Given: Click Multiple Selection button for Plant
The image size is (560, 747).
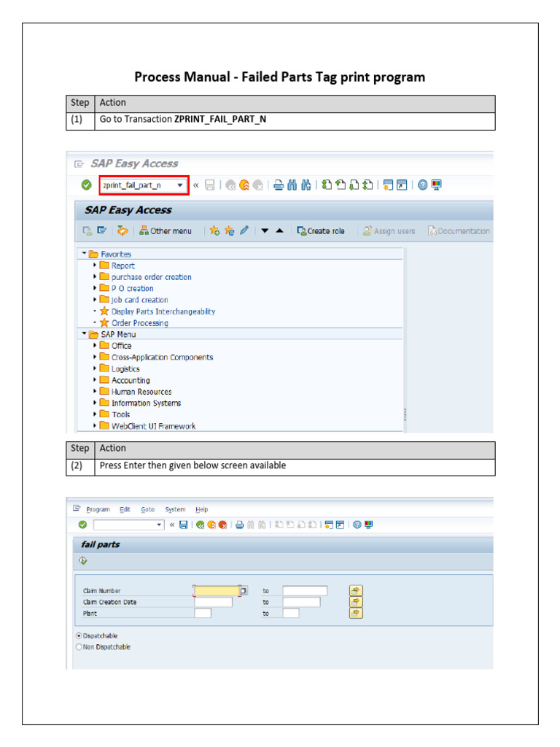Looking at the screenshot, I should [356, 613].
